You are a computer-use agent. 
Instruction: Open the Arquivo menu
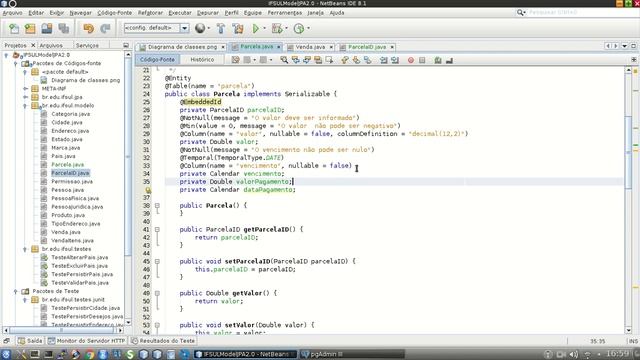pyautogui.click(x=12, y=13)
